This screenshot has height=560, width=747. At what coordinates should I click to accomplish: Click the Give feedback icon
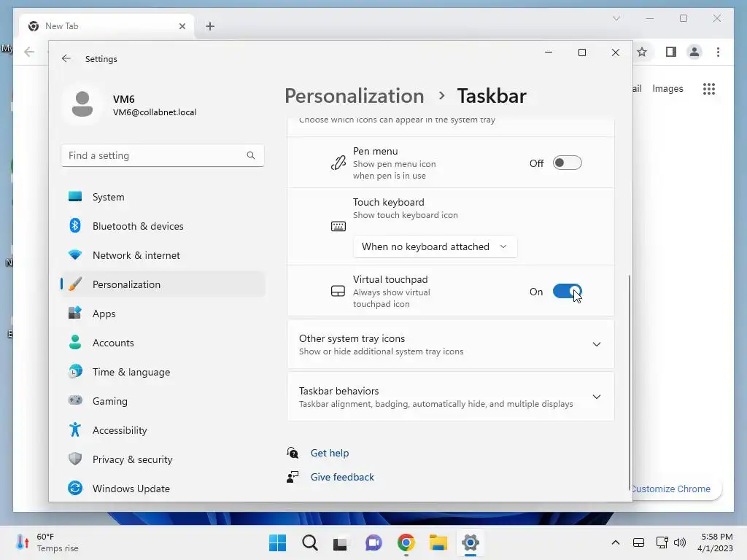point(293,477)
